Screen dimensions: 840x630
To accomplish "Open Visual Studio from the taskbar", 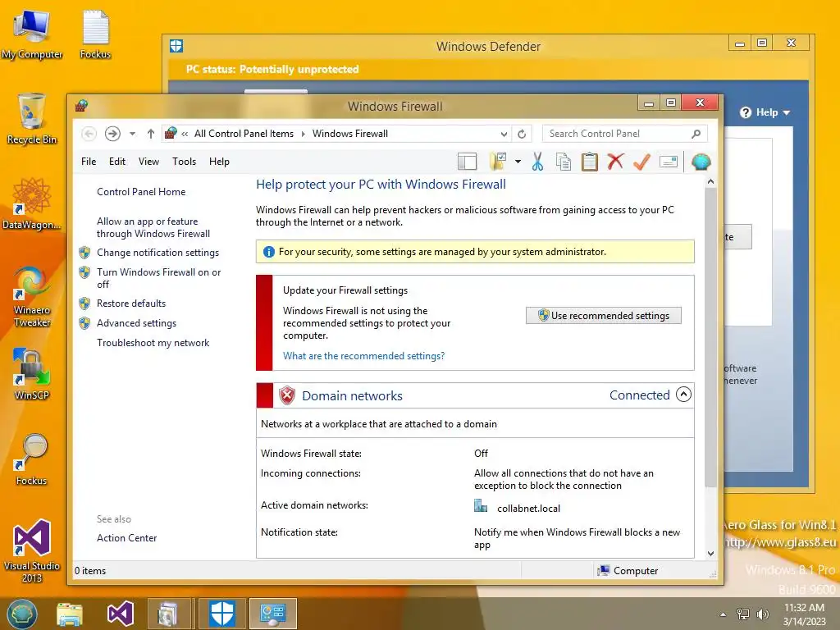I will point(120,614).
